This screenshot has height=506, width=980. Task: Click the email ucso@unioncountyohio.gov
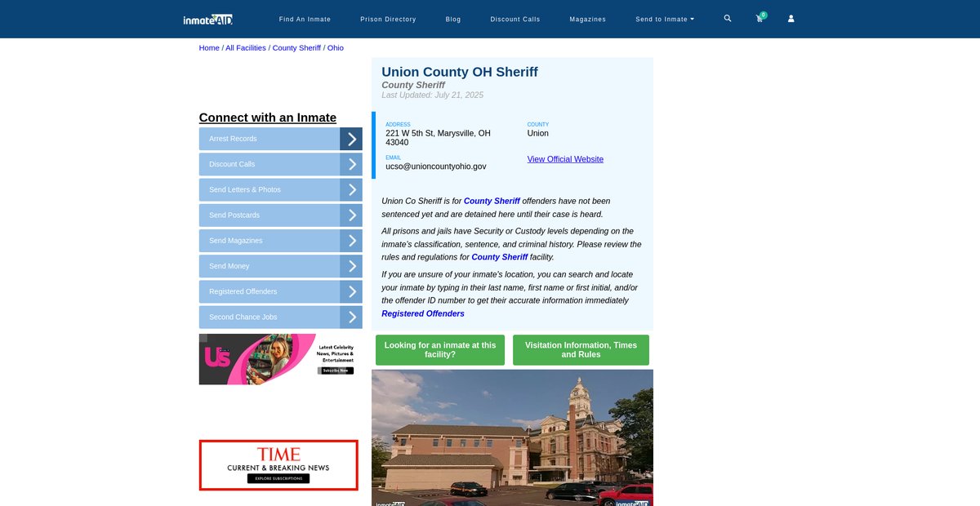click(x=436, y=166)
